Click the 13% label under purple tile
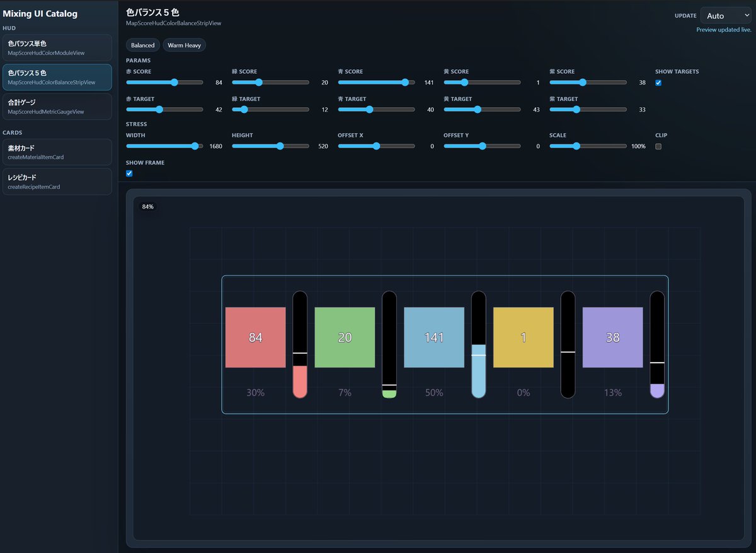Image resolution: width=756 pixels, height=553 pixels. click(x=613, y=393)
